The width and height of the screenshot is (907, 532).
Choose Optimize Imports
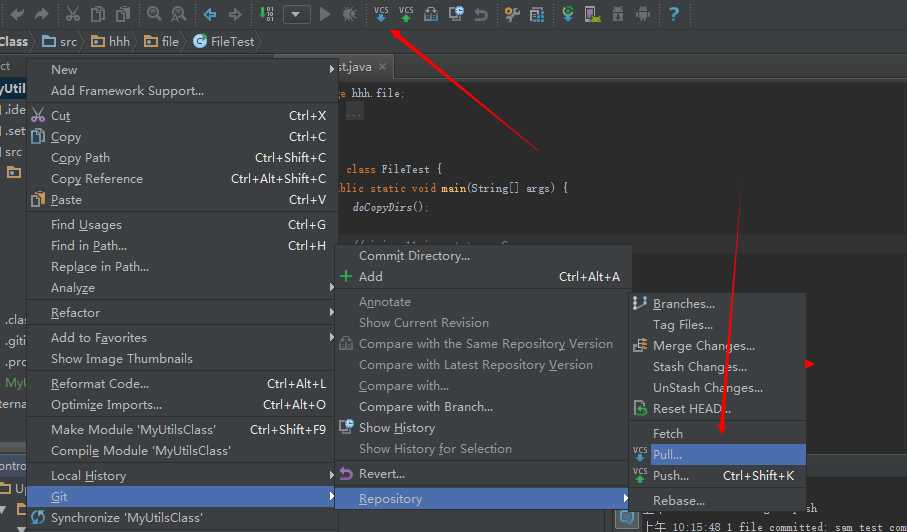(183, 405)
